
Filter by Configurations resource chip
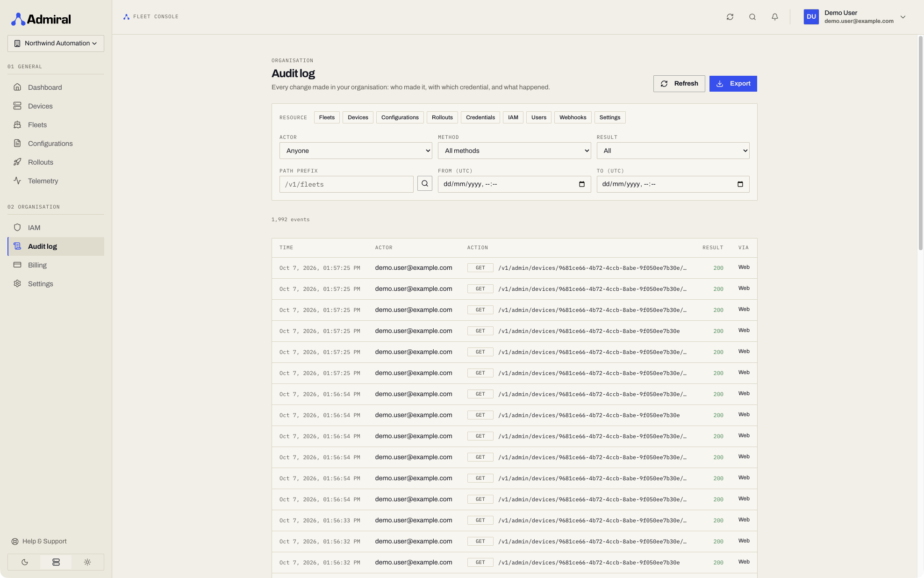tap(400, 117)
